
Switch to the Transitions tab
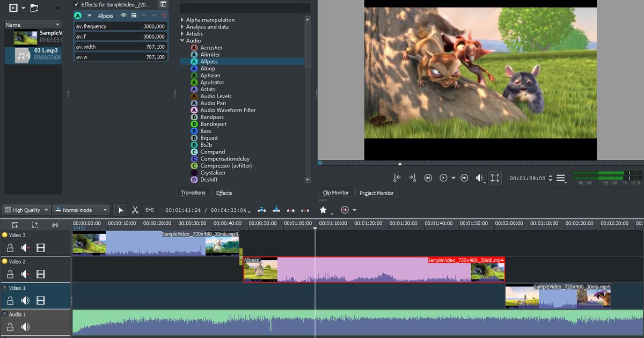(x=193, y=193)
